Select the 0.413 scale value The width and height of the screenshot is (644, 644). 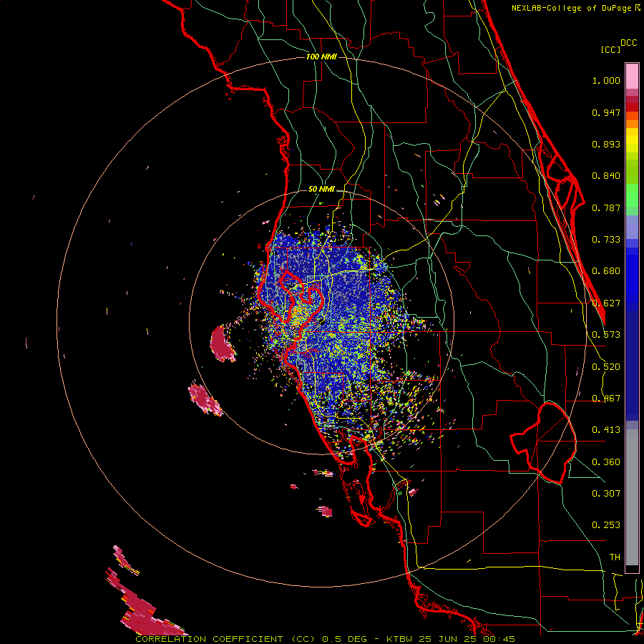[606, 430]
